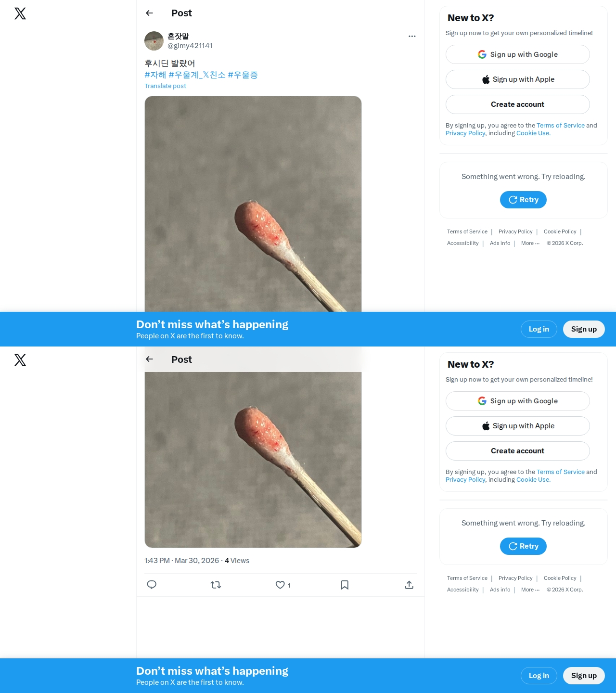Image resolution: width=616 pixels, height=693 pixels.
Task: Sign up with Google in top panel
Action: click(518, 54)
